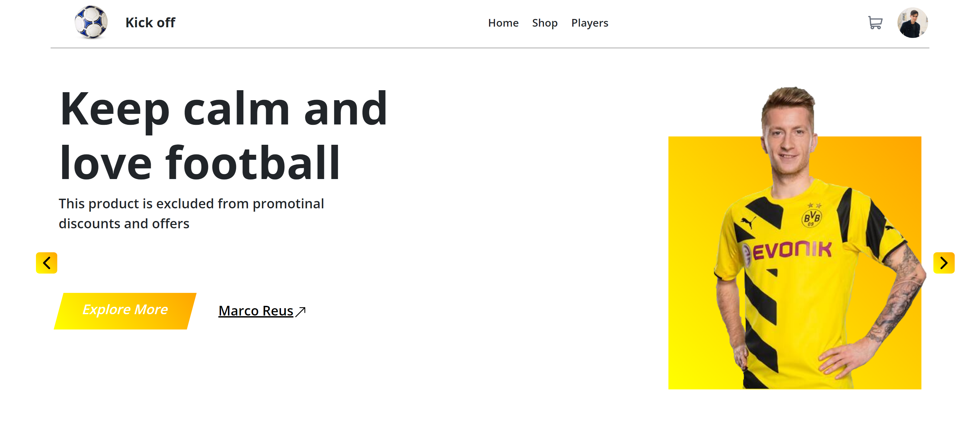The width and height of the screenshot is (980, 426).
Task: Click the diagonal arrow beside Marco Reus
Action: point(301,312)
